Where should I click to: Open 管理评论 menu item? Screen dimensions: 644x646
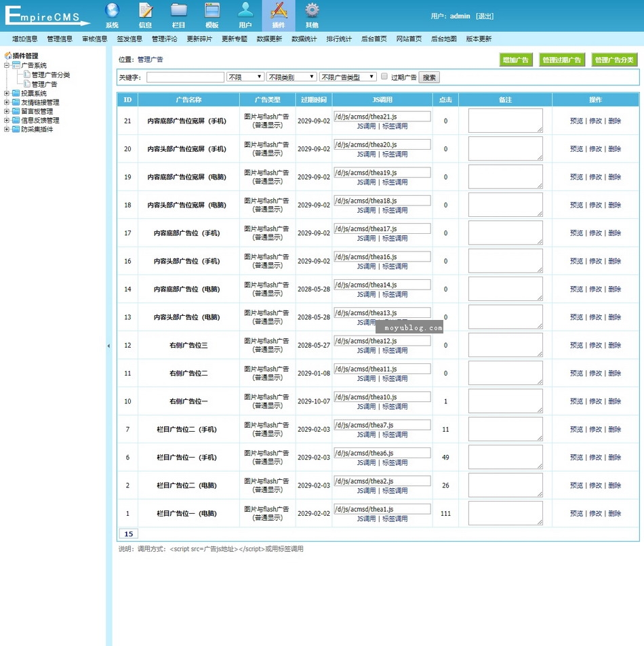tap(165, 39)
